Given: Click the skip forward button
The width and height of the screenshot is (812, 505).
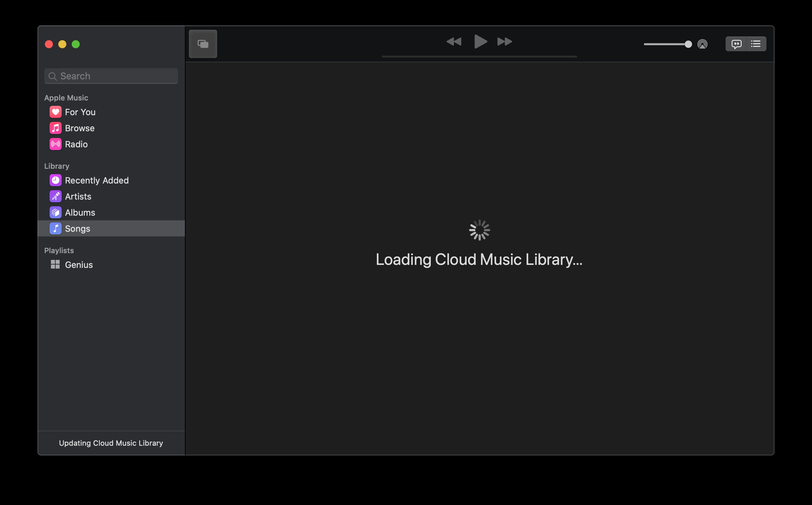Looking at the screenshot, I should (x=504, y=41).
